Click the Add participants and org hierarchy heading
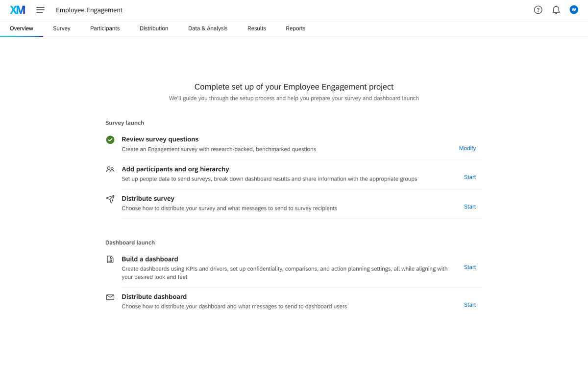Viewport: 588px width, 368px height. [x=175, y=169]
